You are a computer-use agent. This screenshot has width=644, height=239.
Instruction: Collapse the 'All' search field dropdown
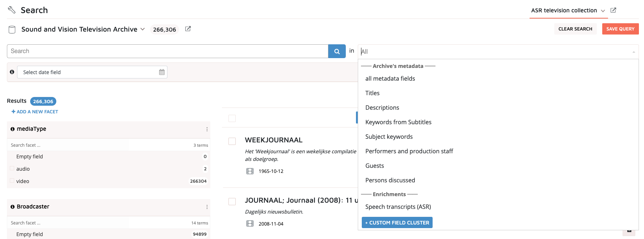tap(633, 52)
